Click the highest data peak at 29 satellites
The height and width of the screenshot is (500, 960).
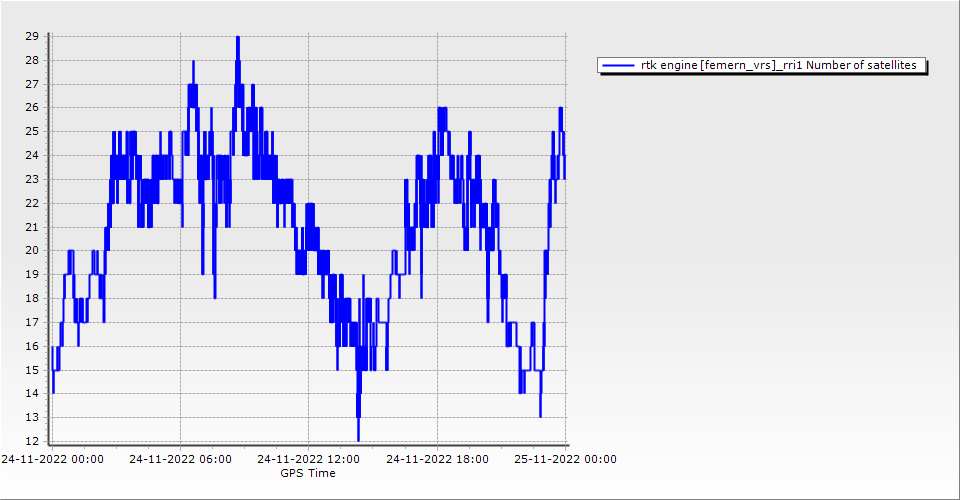238,37
